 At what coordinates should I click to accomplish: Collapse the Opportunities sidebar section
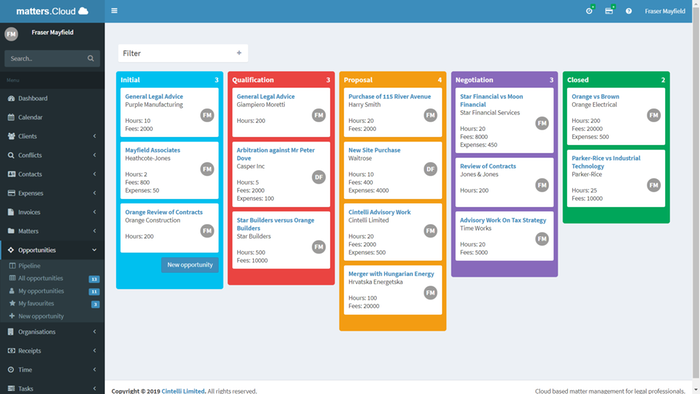pyautogui.click(x=52, y=250)
